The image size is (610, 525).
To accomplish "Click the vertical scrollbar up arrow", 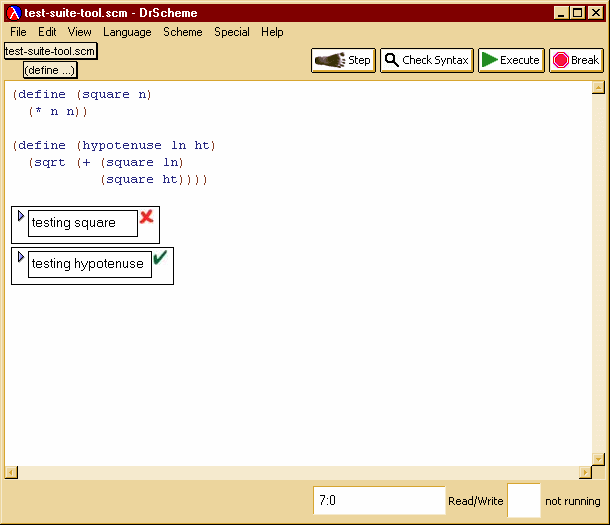I will coord(598,88).
